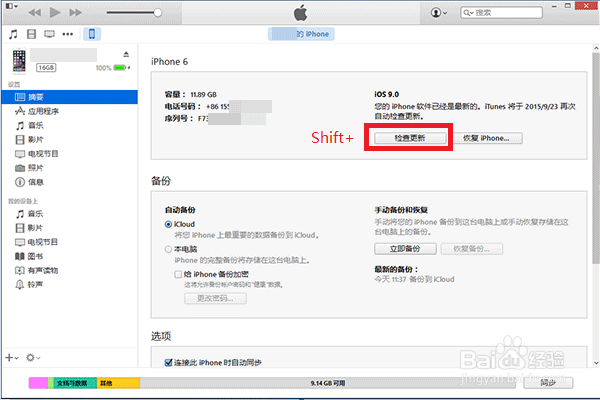The image size is (600, 400).
Task: Click the 恢复 iPhone... button
Action: click(487, 138)
